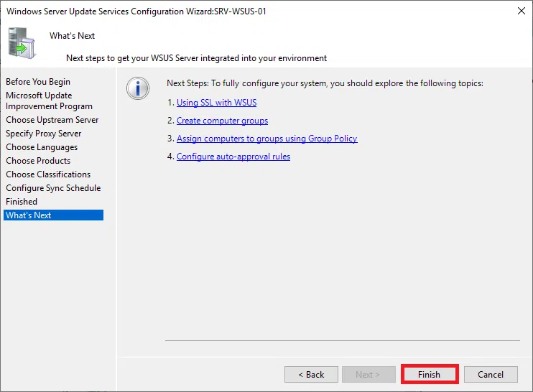Go to Microsoft Update Improvement Program step
Viewport: 533px width, 392px height.
[49, 101]
